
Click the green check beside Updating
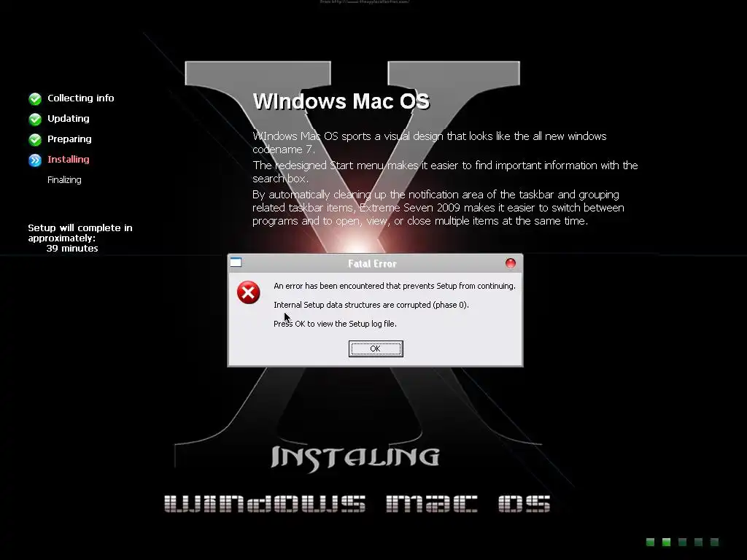(x=35, y=119)
